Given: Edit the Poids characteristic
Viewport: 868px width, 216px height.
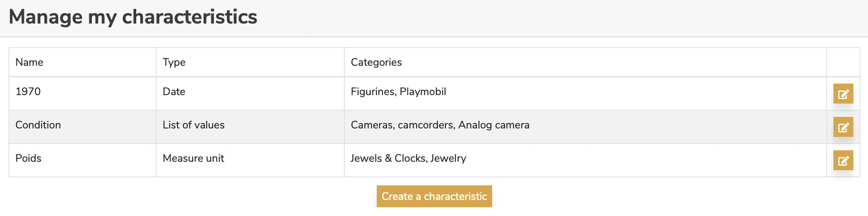Looking at the screenshot, I should click(x=843, y=160).
